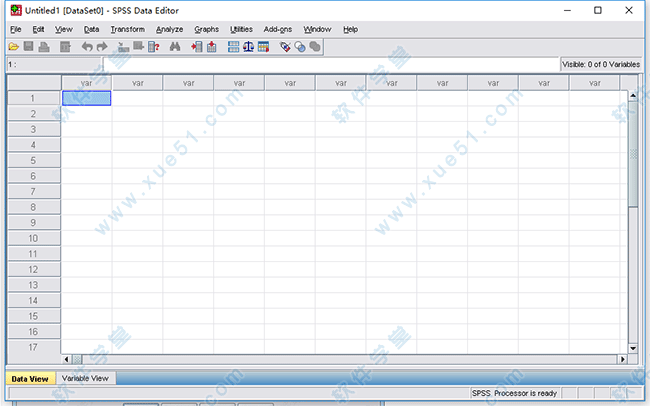Viewport: 650px width, 406px height.
Task: Click the Split File icon
Action: [x=233, y=47]
